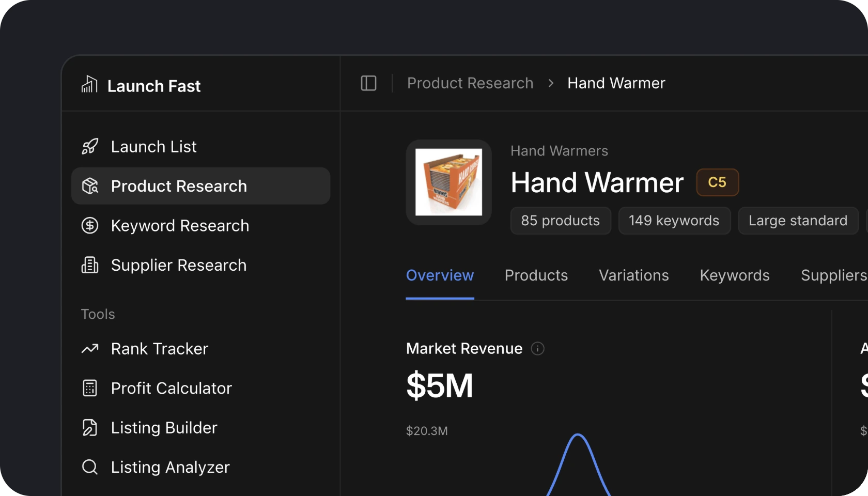
Task: Open the Listing Builder tool
Action: (x=200, y=428)
